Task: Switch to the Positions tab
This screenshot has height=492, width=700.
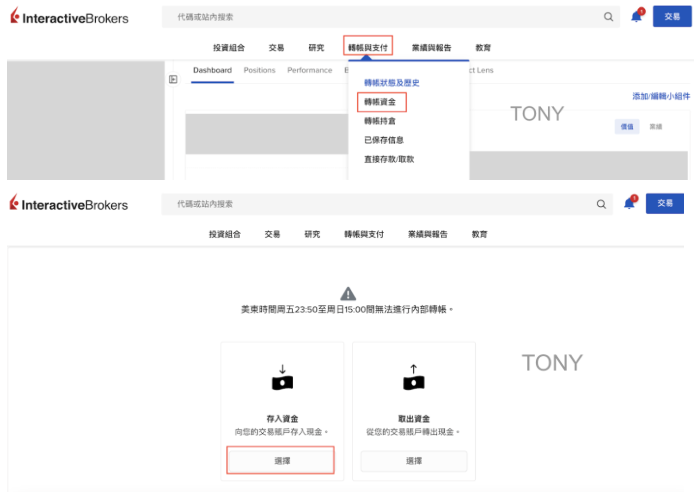Action: (x=259, y=71)
